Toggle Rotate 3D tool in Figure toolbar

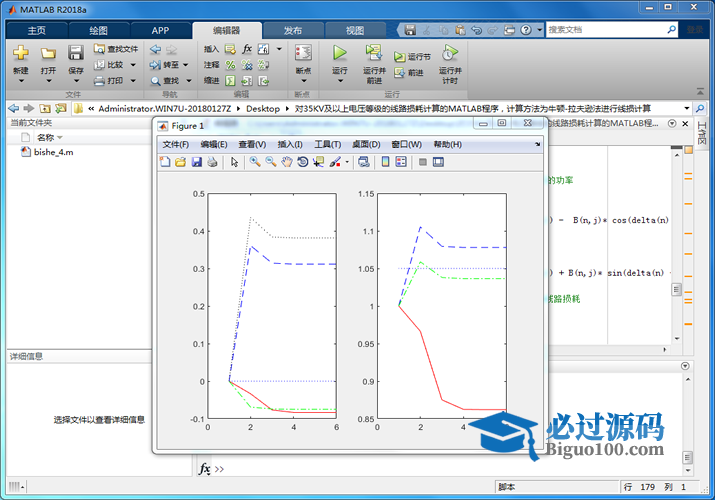click(x=302, y=162)
